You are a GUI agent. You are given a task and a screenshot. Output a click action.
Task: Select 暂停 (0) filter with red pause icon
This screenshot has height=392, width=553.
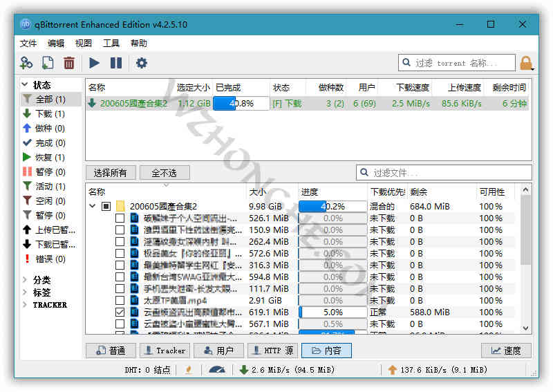point(44,172)
